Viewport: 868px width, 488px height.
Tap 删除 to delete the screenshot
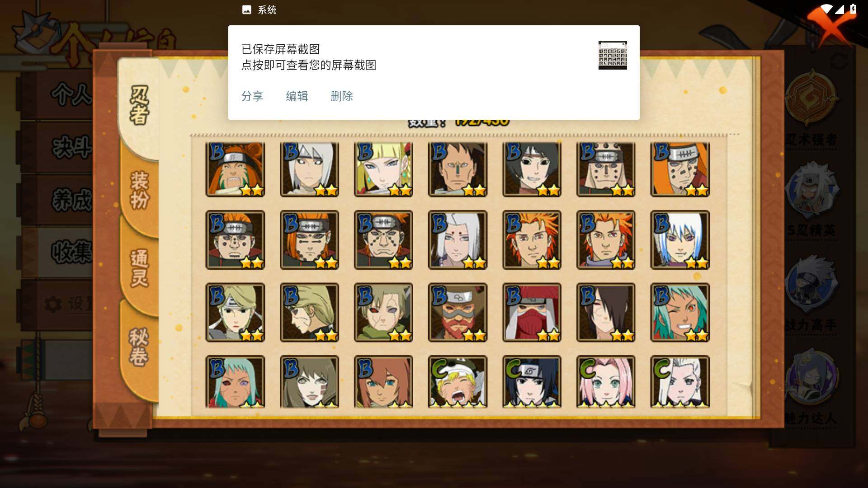(x=341, y=96)
